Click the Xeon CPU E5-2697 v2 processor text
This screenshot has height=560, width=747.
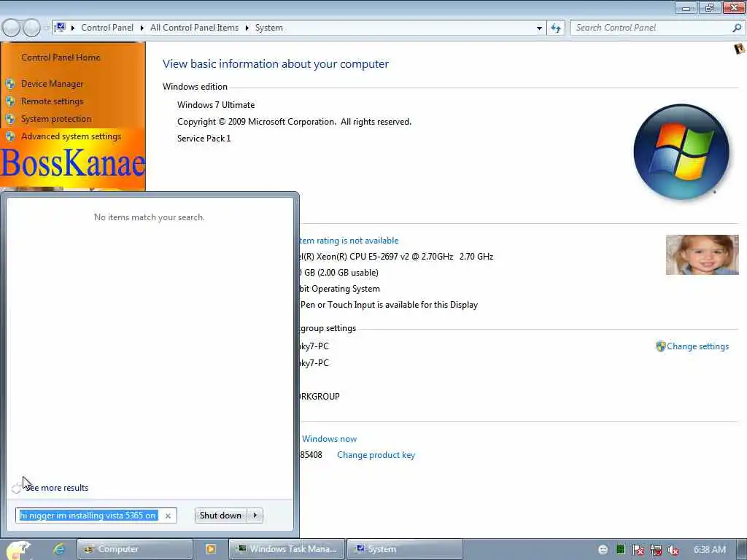coord(396,256)
